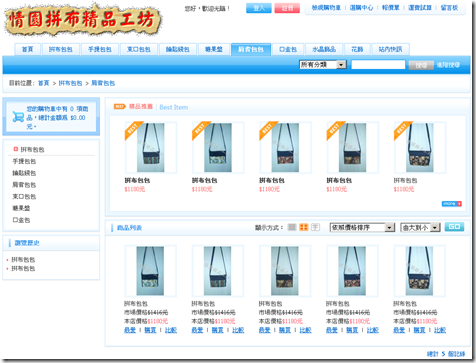Open the 手提包包 navigation tab
The height and width of the screenshot is (363, 476).
100,49
